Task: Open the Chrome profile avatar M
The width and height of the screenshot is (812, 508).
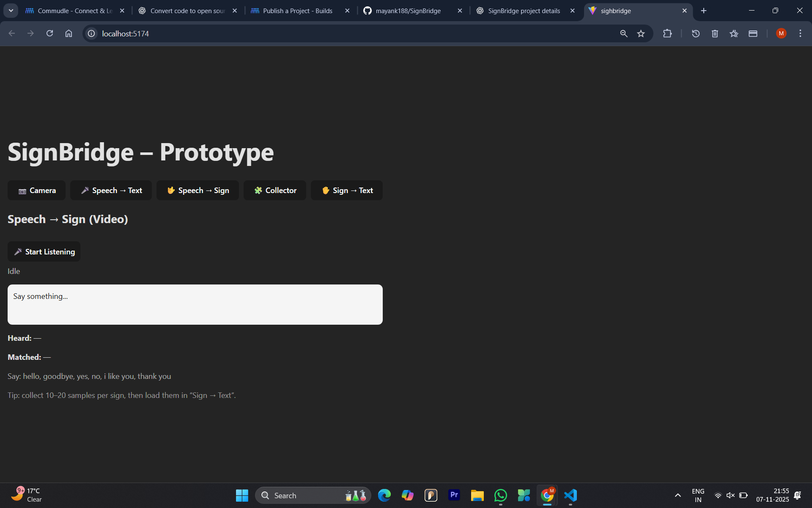Action: [x=781, y=33]
